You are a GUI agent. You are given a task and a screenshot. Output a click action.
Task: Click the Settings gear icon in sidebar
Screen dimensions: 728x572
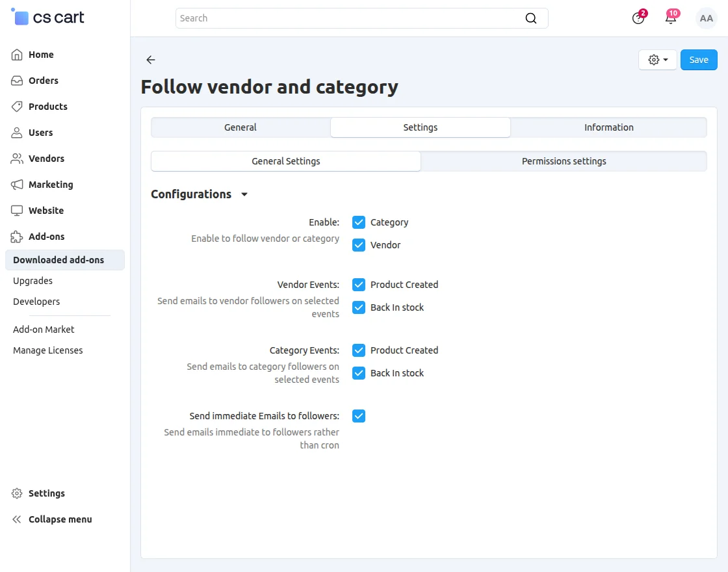[17, 493]
